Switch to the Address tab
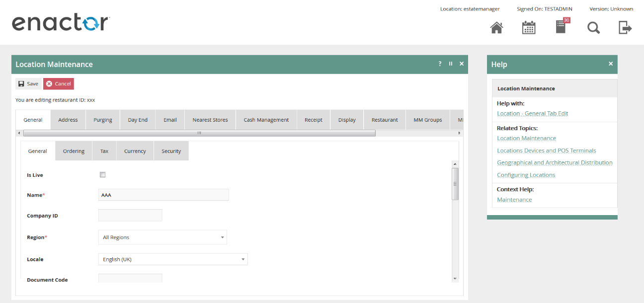The image size is (644, 303). click(x=68, y=120)
